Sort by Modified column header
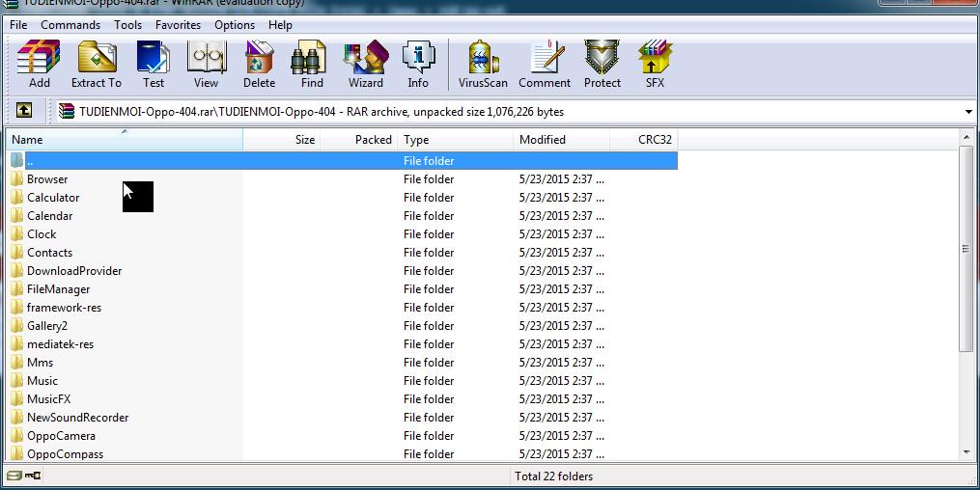980x490 pixels. 561,139
